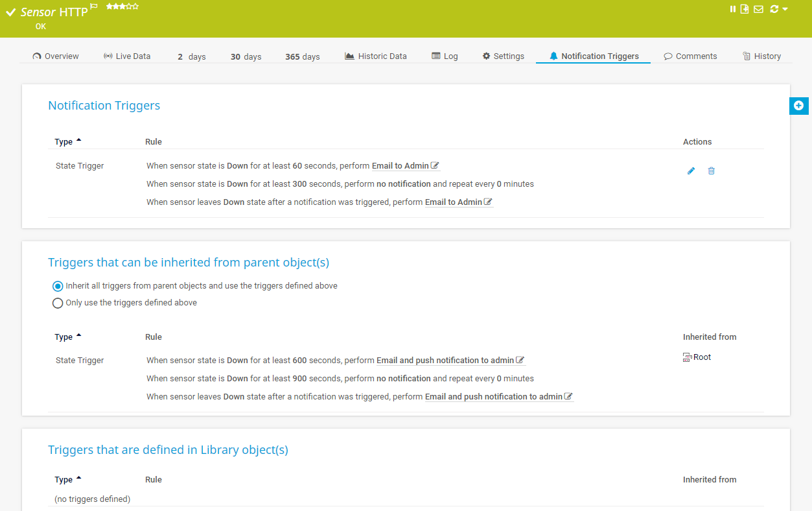The width and height of the screenshot is (812, 511).
Task: Sort Library triggers table by Type column
Action: point(64,480)
